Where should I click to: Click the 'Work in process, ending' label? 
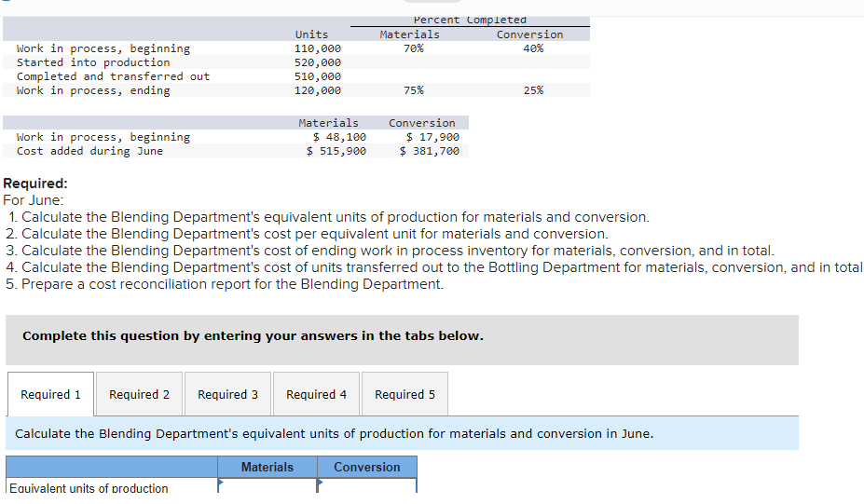93,90
